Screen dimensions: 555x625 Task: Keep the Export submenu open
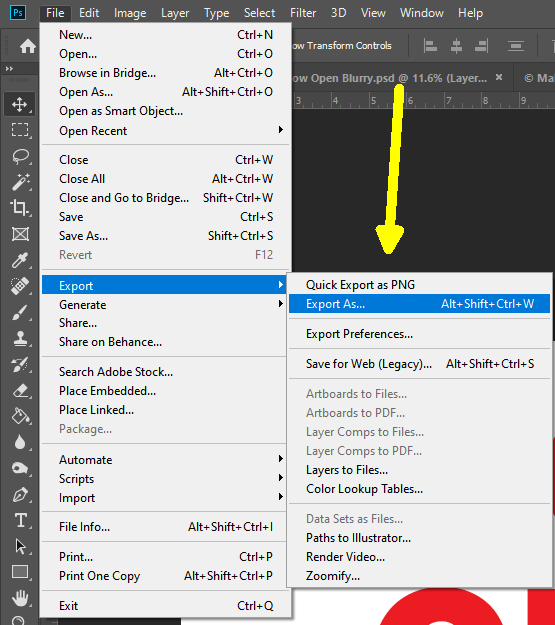pos(164,285)
